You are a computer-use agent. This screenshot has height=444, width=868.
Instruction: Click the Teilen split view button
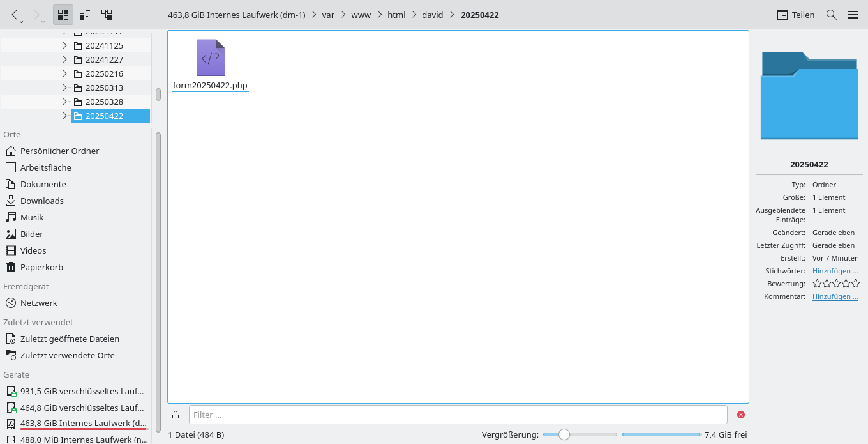tap(795, 15)
